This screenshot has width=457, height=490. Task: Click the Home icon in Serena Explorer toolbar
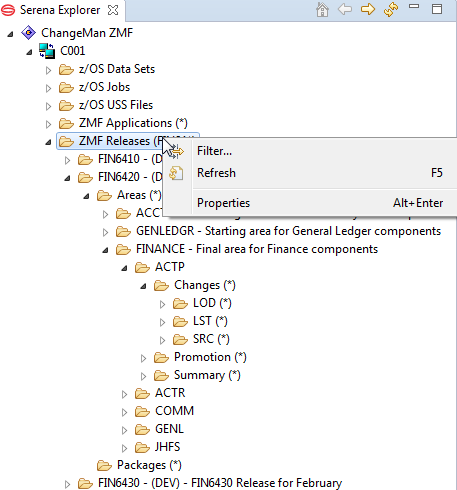point(322,9)
